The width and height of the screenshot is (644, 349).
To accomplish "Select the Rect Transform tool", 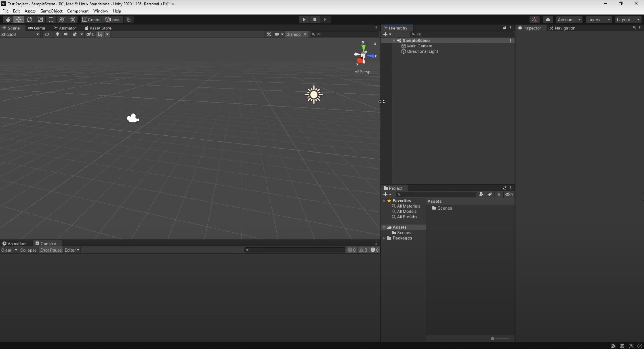I will [x=51, y=19].
